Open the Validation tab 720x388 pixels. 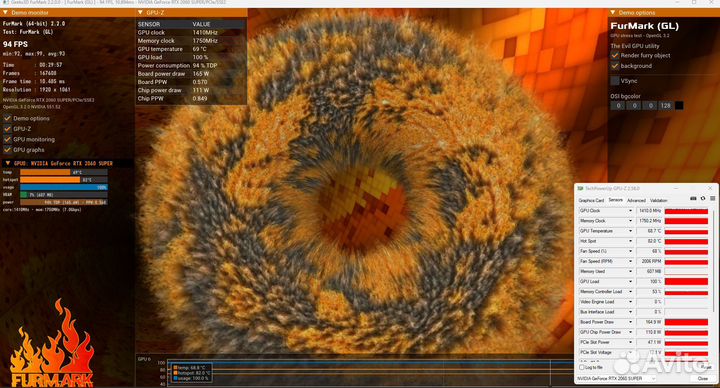click(658, 200)
